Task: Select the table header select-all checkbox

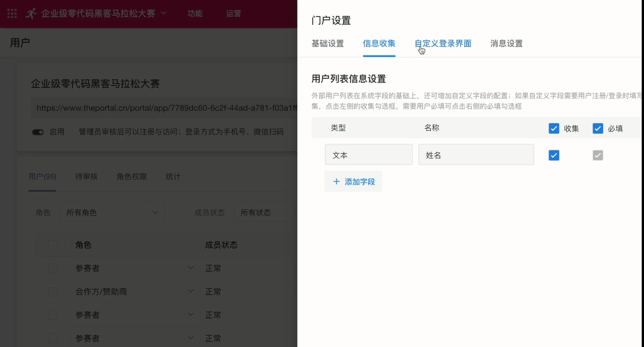Action: [53, 245]
